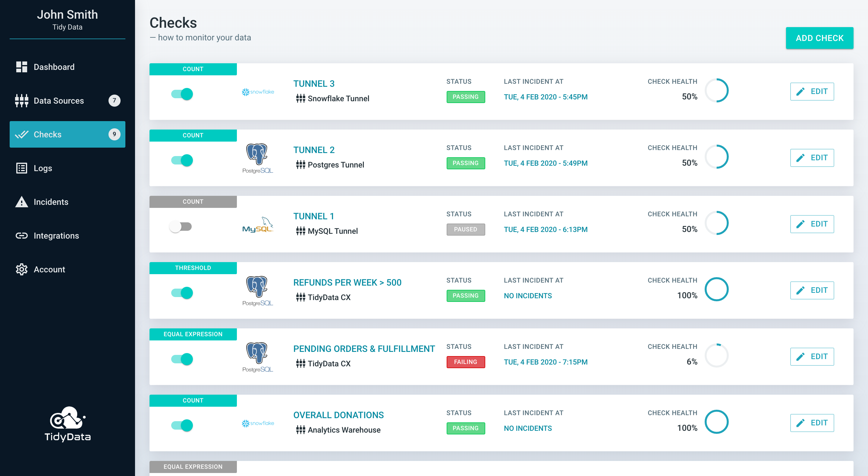Click the TidyData cloud logo
Viewport: 868px width, 476px height.
click(68, 424)
